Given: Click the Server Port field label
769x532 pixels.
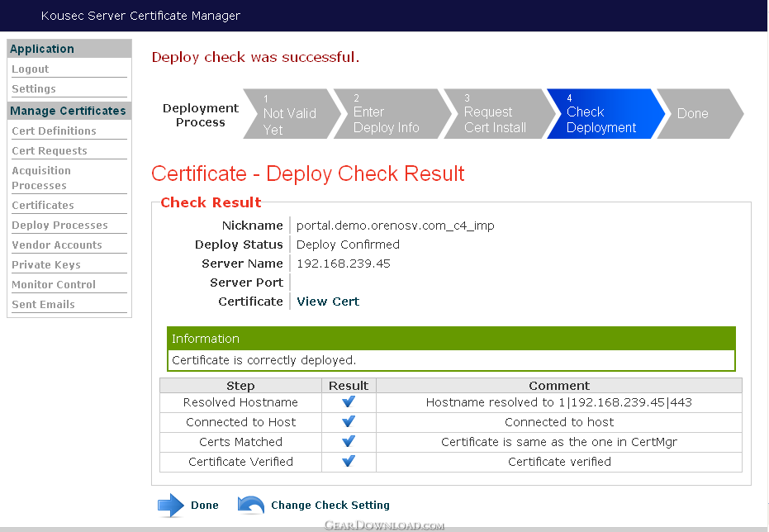Looking at the screenshot, I should click(x=246, y=283).
